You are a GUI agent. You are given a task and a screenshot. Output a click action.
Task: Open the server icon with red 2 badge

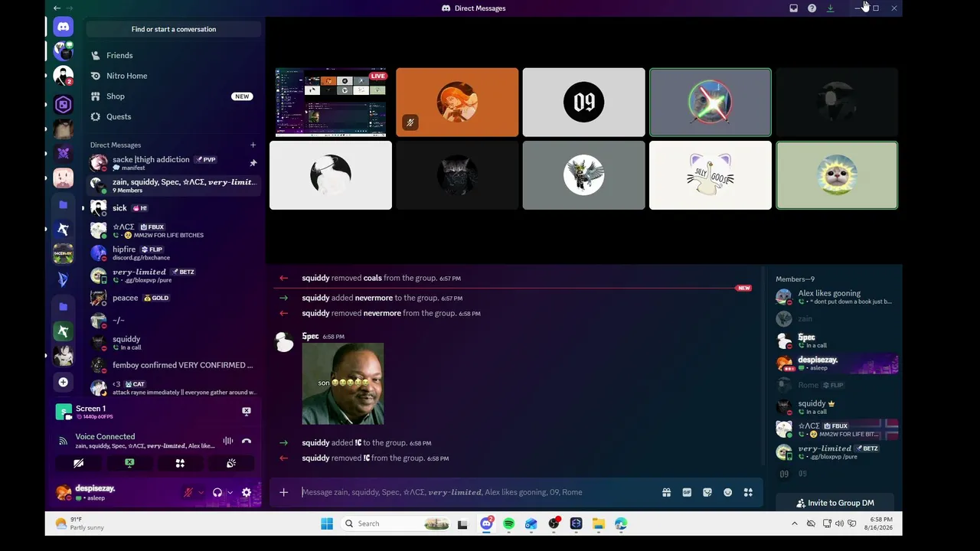coord(64,76)
